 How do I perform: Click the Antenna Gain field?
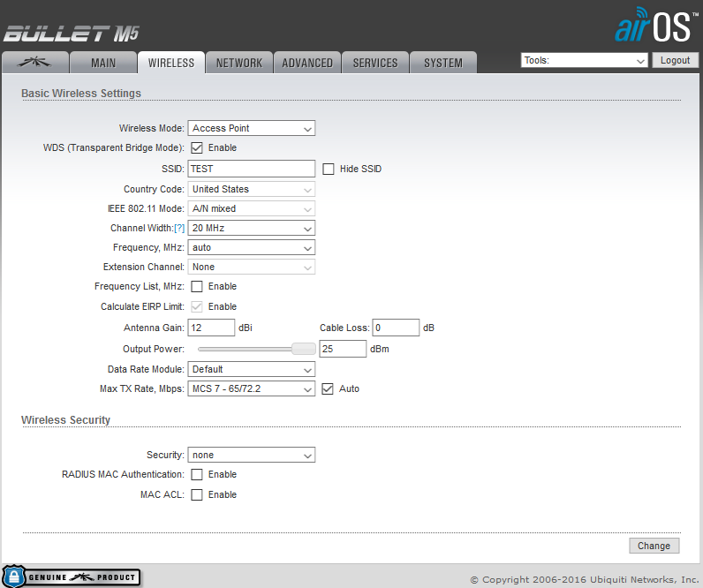pyautogui.click(x=211, y=328)
